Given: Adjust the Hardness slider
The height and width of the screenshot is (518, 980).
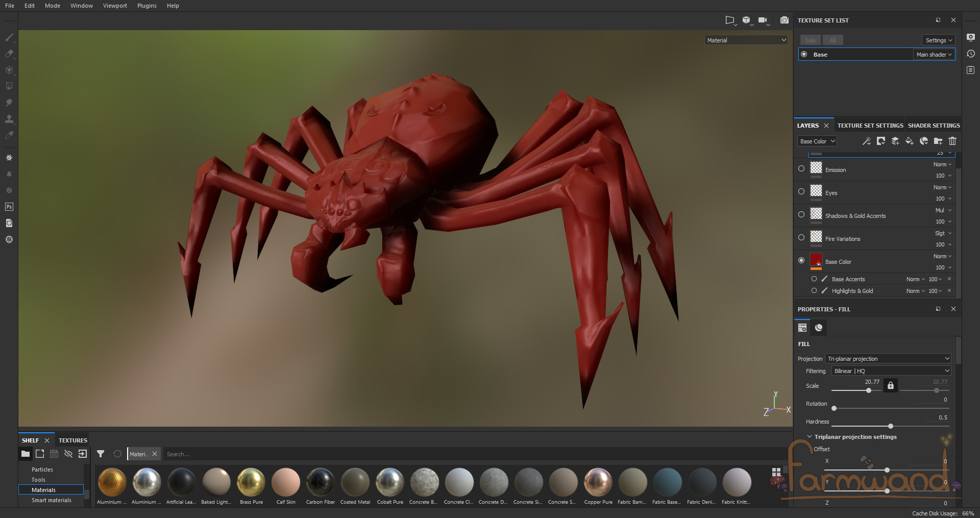Looking at the screenshot, I should (891, 426).
